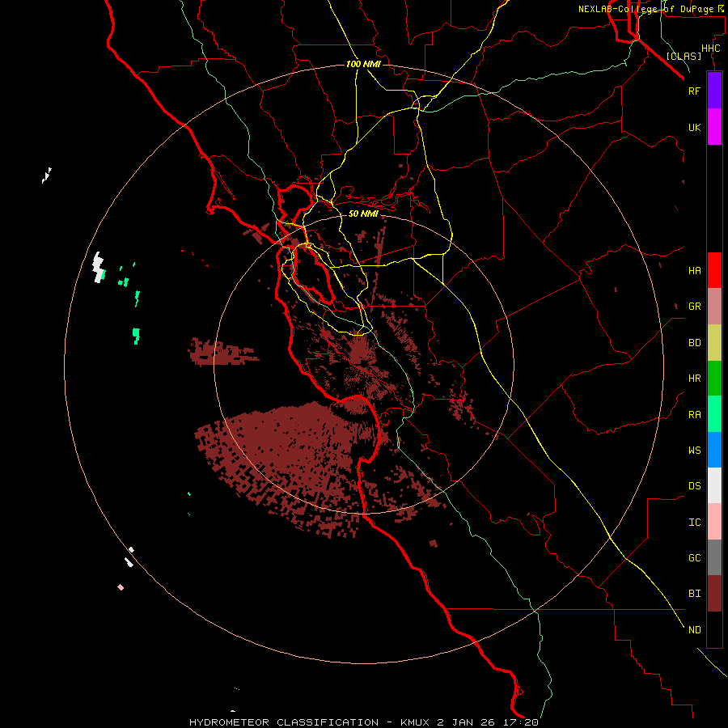Pick the dark green HR legend swatch

(714, 379)
